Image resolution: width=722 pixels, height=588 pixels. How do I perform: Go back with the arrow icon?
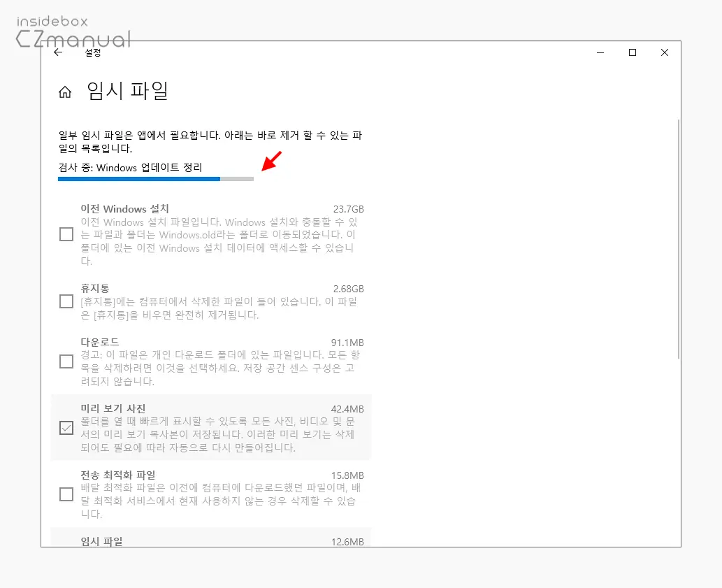pyautogui.click(x=58, y=52)
